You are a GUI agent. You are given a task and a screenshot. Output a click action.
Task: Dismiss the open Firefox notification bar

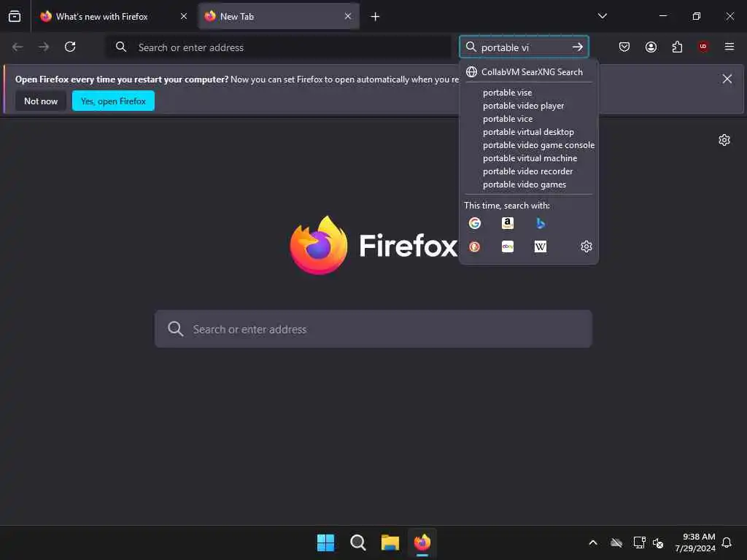click(727, 79)
